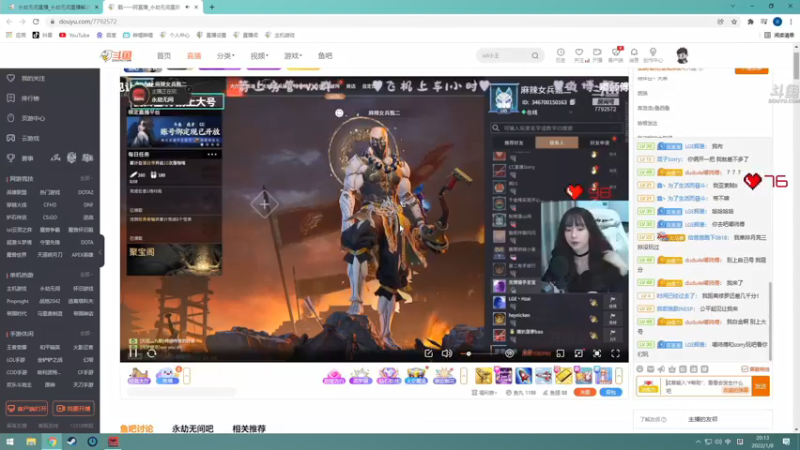Screen dimensions: 800x450
Task: Open the 福利券 coupon dropdown
Action: 485,392
